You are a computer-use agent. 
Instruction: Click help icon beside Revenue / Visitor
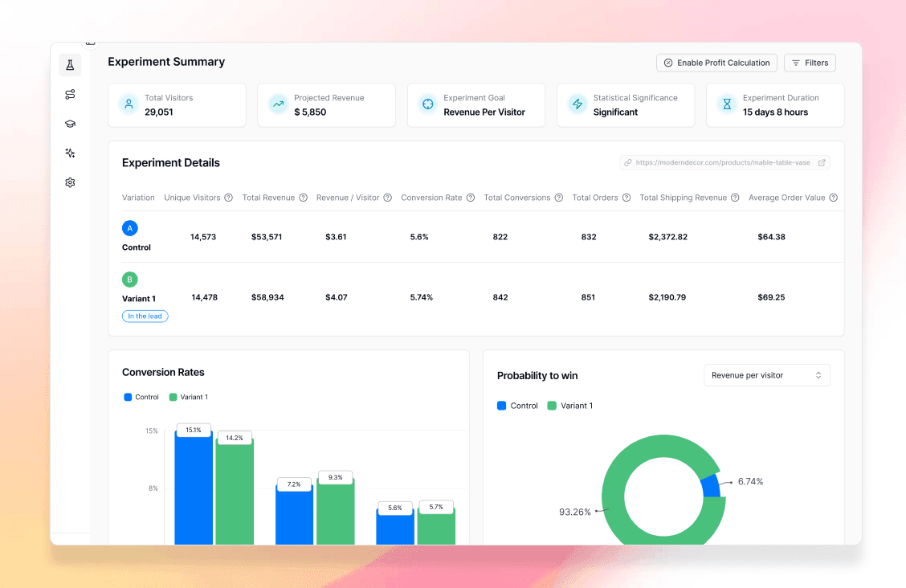coord(388,198)
